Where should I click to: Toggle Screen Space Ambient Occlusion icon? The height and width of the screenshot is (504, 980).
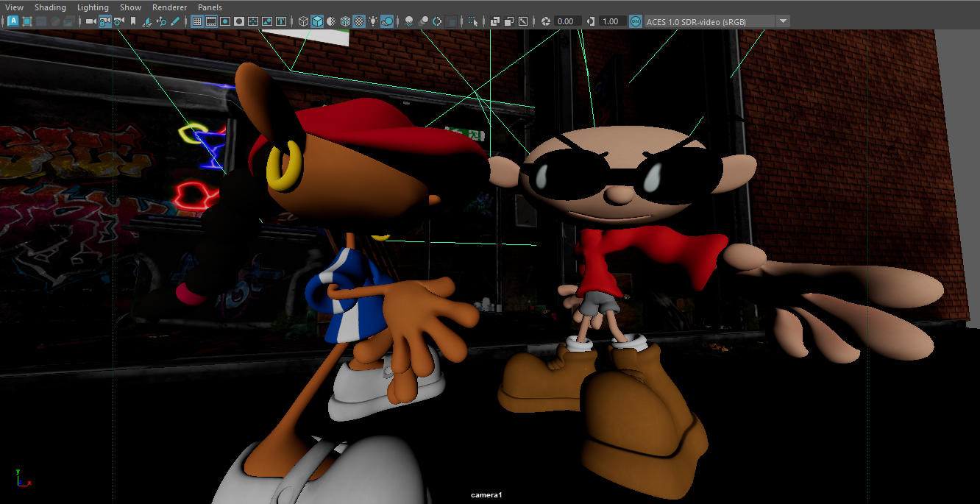[409, 21]
